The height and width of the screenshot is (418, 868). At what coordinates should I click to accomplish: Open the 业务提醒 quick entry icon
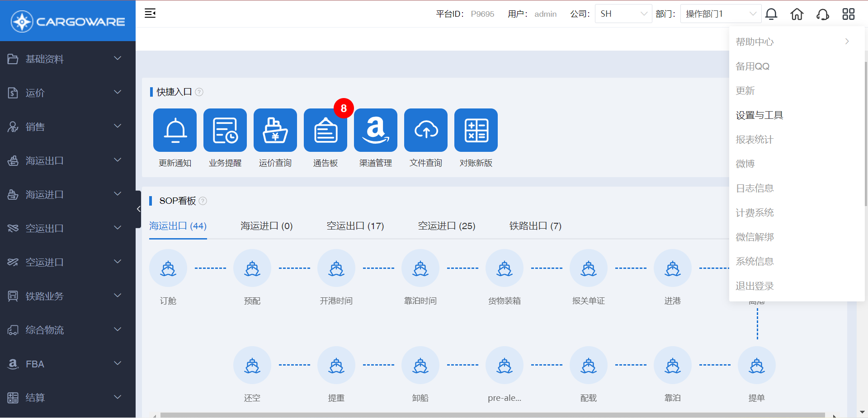[x=225, y=130]
